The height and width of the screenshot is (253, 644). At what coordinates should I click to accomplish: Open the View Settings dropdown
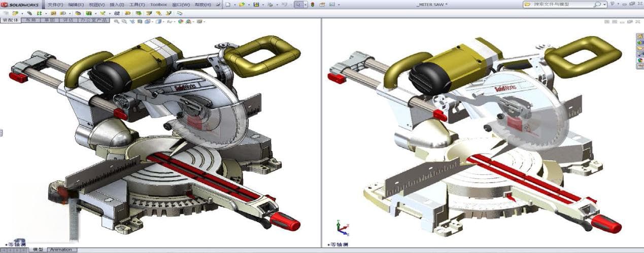200,21
